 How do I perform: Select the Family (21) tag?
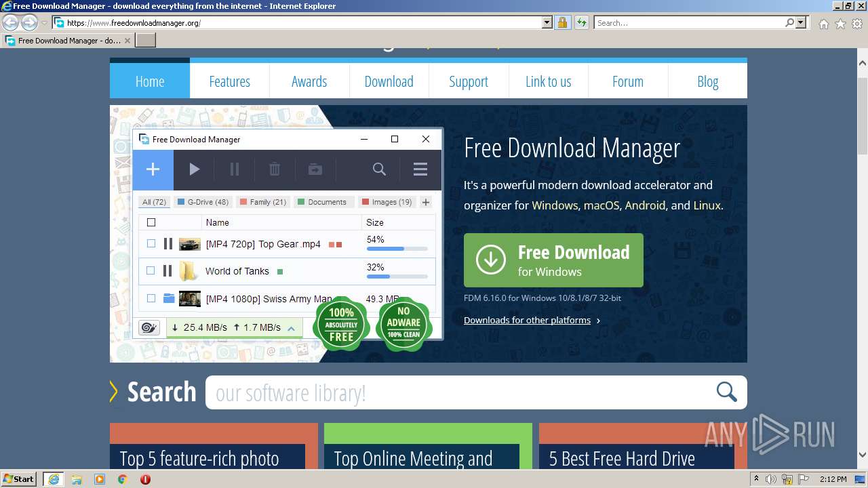point(262,202)
